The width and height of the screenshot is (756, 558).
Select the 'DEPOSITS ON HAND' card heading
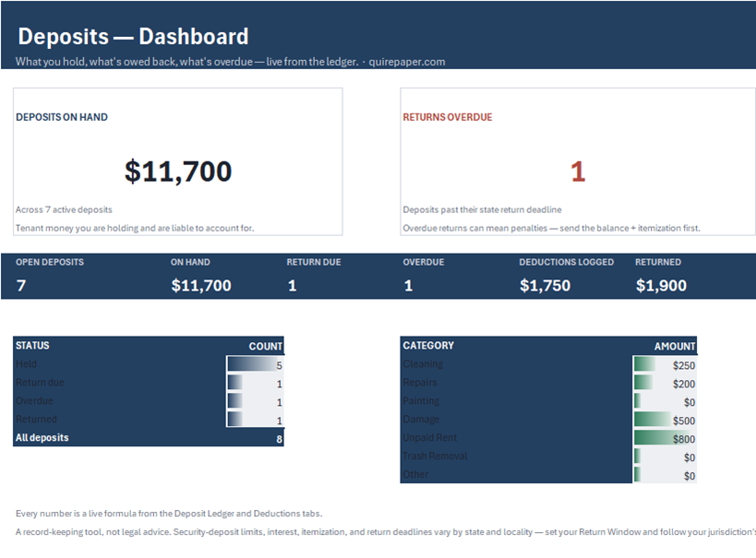coord(62,117)
